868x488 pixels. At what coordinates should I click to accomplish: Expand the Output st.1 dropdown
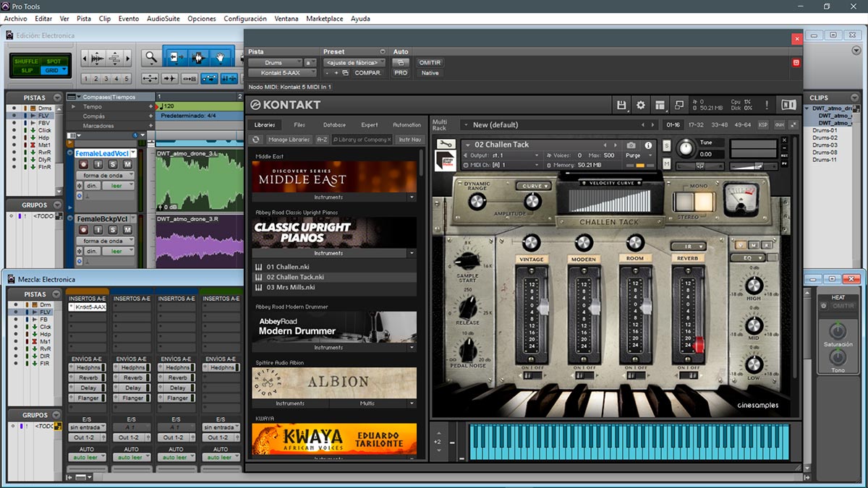tap(537, 156)
